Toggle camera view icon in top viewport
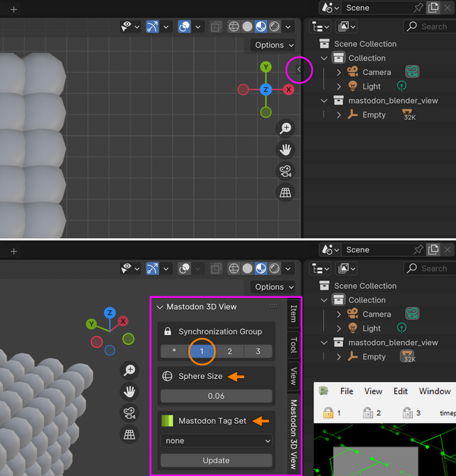This screenshot has height=476, width=456. pyautogui.click(x=285, y=171)
